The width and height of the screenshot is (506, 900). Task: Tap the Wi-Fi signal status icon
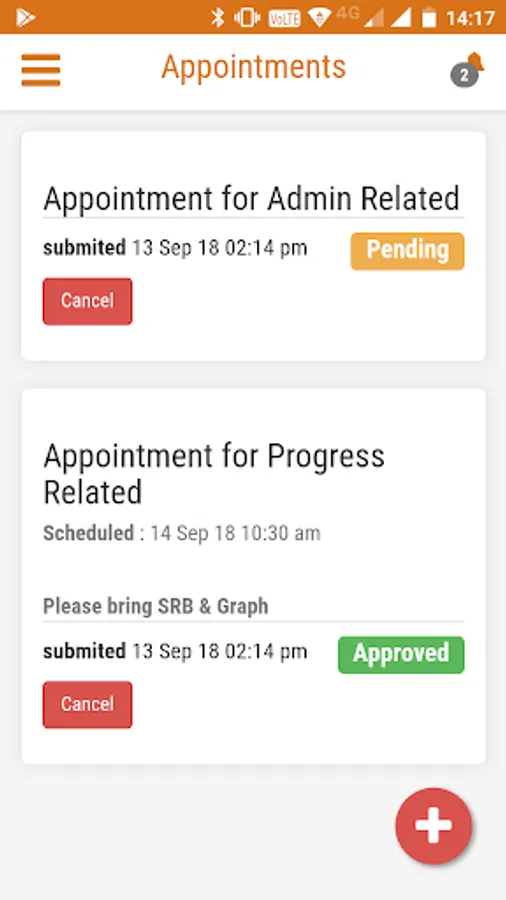click(x=320, y=18)
